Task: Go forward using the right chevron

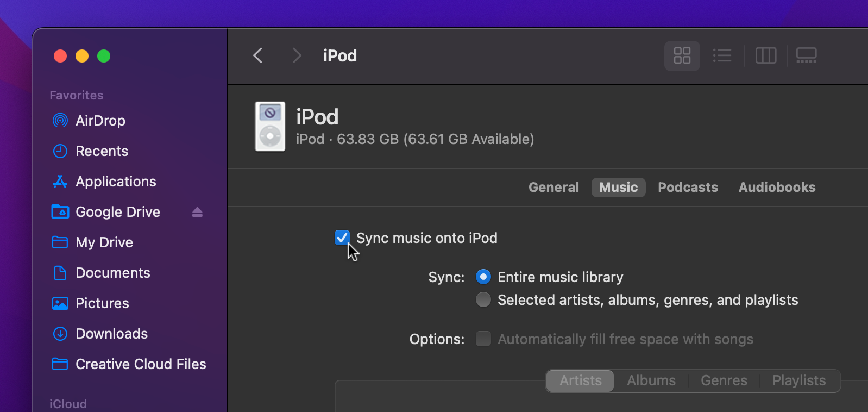Action: pyautogui.click(x=297, y=55)
